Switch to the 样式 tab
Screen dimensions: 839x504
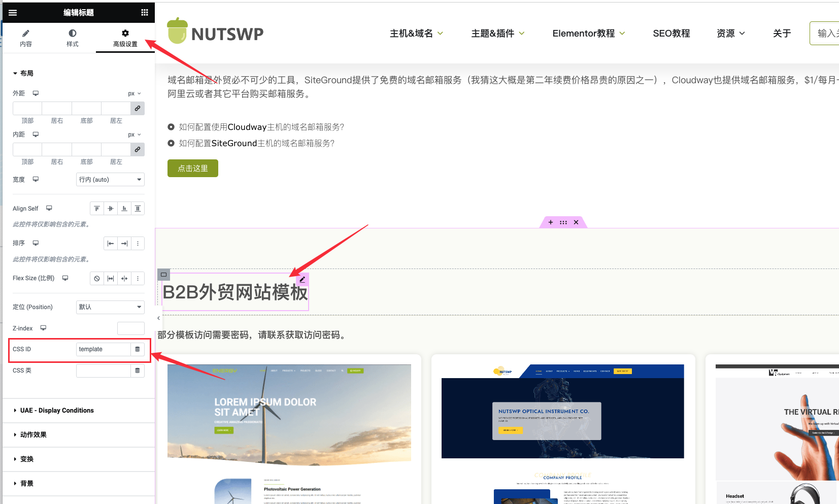point(72,38)
